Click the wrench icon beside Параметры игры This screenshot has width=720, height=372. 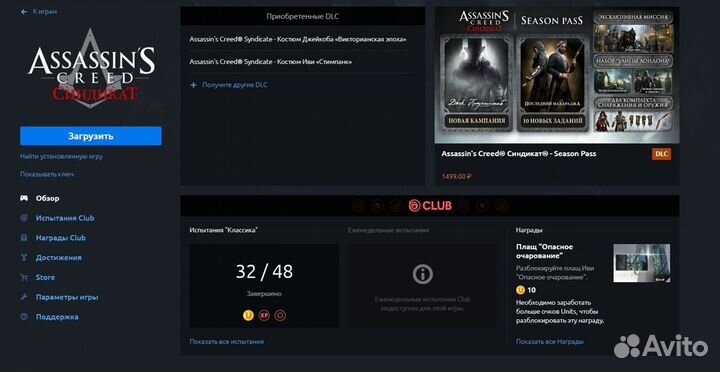(24, 297)
